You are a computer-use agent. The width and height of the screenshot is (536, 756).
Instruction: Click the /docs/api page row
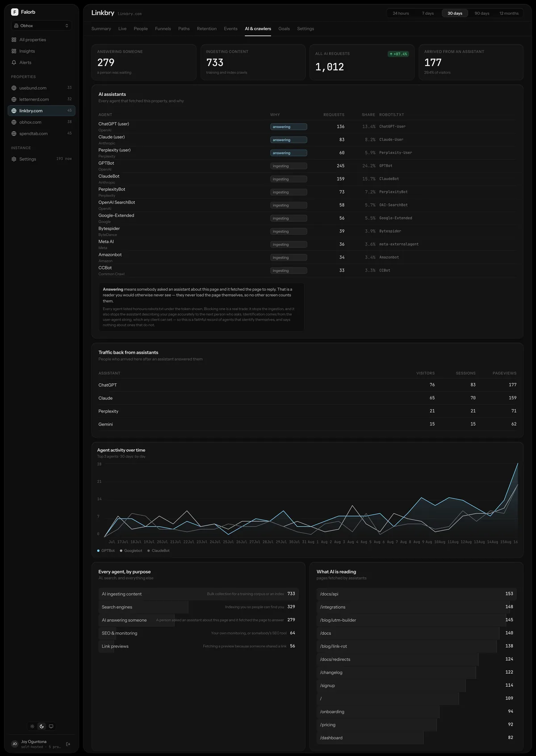click(x=417, y=594)
